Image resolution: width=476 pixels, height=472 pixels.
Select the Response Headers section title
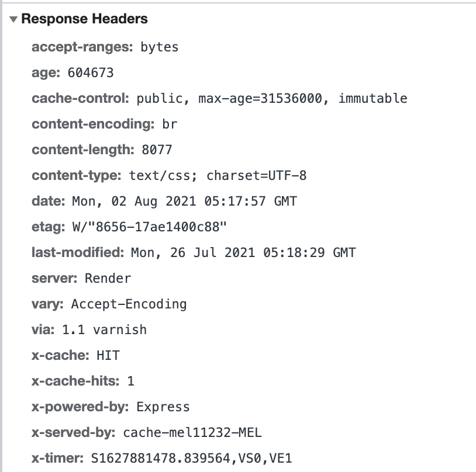point(85,19)
